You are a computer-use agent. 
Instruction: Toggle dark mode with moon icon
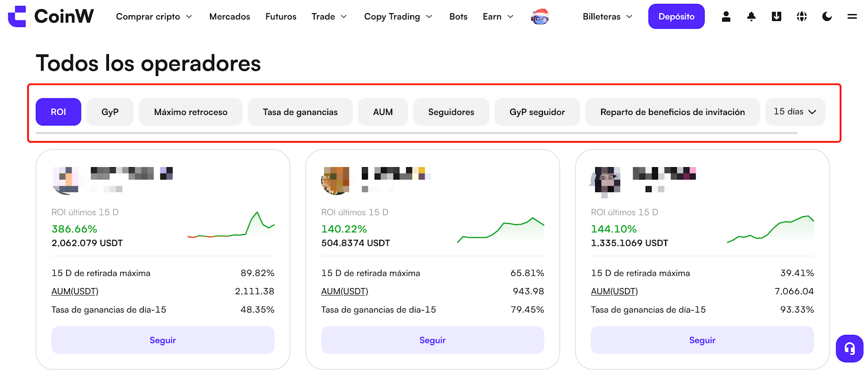[827, 17]
